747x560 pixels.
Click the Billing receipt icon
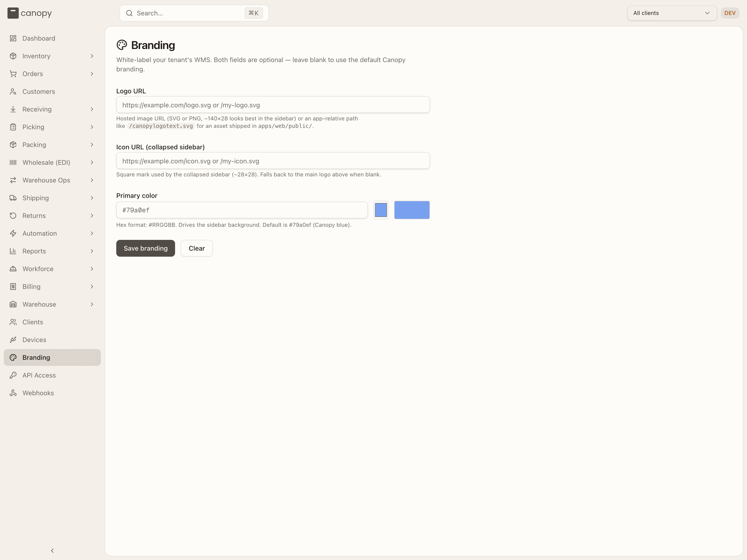13,287
